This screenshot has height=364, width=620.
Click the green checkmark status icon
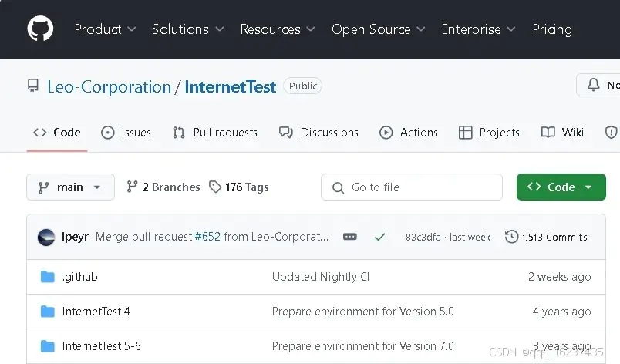(x=379, y=237)
